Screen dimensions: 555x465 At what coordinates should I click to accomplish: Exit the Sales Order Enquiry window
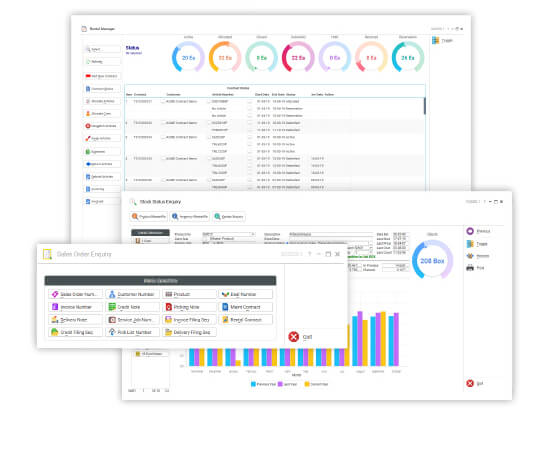pos(300,337)
